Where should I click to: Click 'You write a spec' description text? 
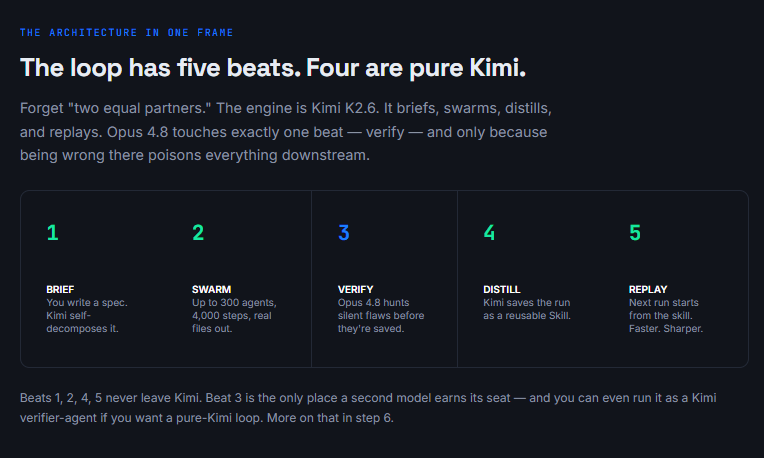(x=87, y=316)
